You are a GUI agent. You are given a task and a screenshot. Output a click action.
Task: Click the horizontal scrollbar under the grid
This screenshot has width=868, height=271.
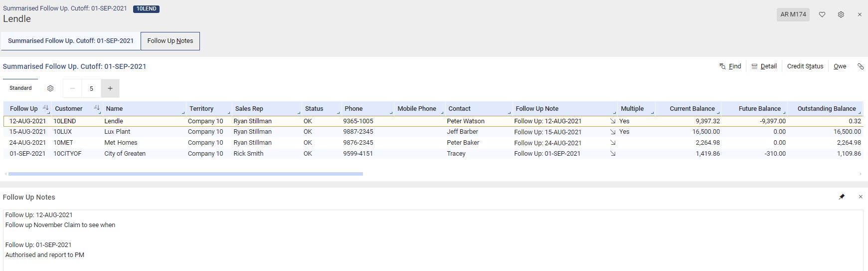[x=185, y=174]
